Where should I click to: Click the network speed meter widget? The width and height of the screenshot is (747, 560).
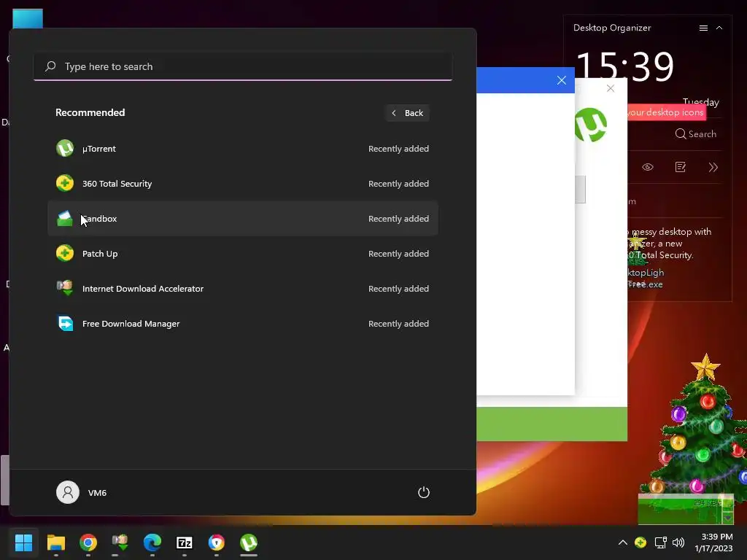click(686, 509)
